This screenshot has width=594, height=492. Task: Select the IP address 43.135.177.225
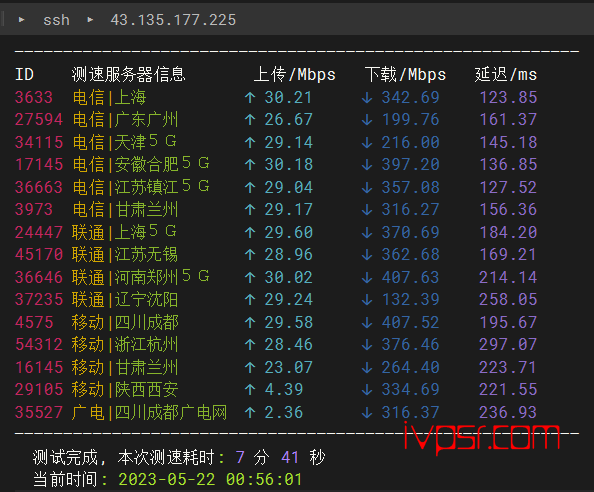tap(173, 20)
